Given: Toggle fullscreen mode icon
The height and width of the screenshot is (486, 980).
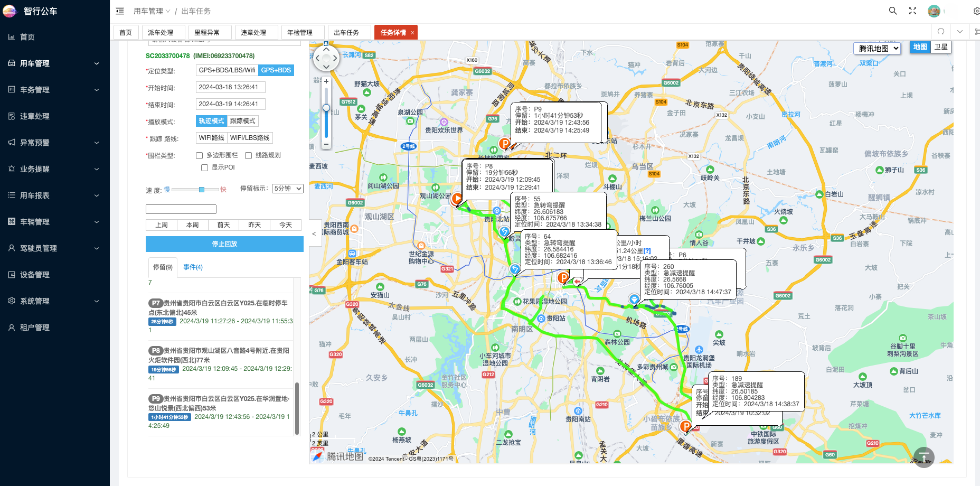Looking at the screenshot, I should pyautogui.click(x=912, y=11).
